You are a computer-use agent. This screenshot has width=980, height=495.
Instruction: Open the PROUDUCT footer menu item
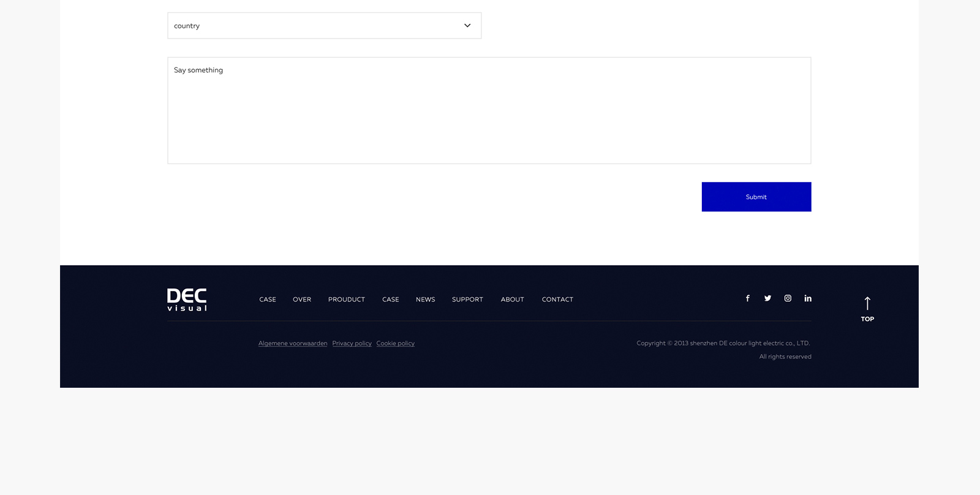pos(347,300)
